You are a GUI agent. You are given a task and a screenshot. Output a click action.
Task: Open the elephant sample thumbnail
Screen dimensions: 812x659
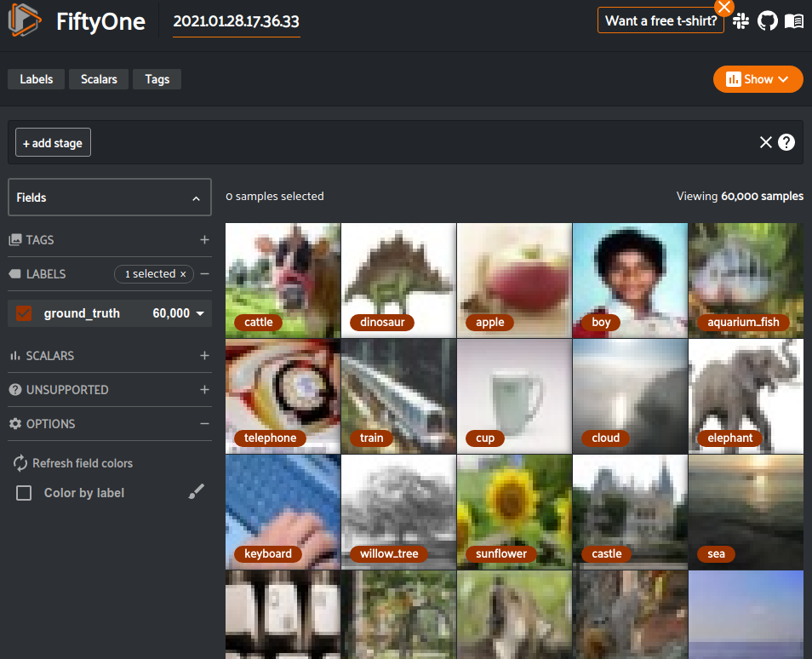pos(746,396)
